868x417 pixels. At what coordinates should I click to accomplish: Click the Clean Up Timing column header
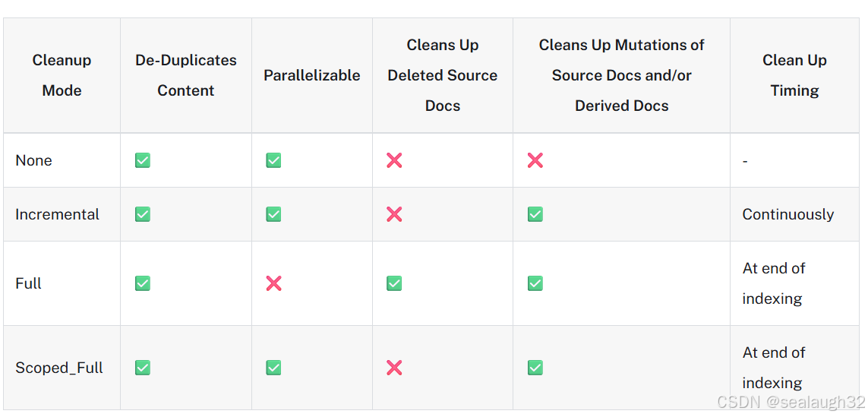point(794,75)
